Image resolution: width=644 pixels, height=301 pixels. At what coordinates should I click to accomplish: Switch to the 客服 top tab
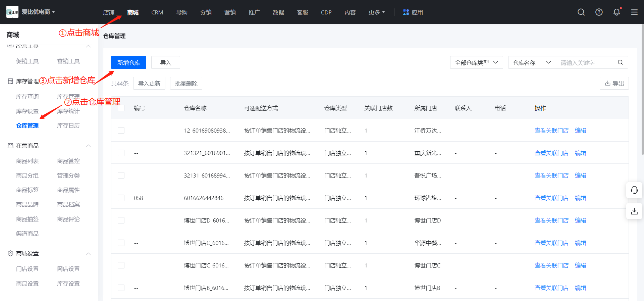click(x=302, y=12)
